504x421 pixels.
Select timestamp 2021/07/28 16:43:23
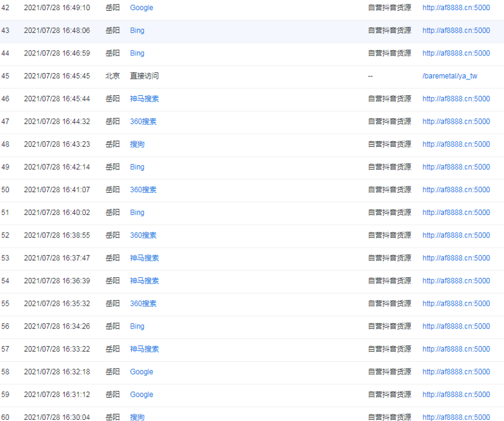click(57, 144)
